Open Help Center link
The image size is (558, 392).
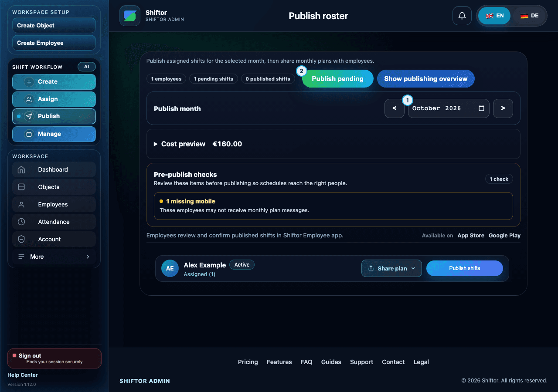[x=23, y=375]
